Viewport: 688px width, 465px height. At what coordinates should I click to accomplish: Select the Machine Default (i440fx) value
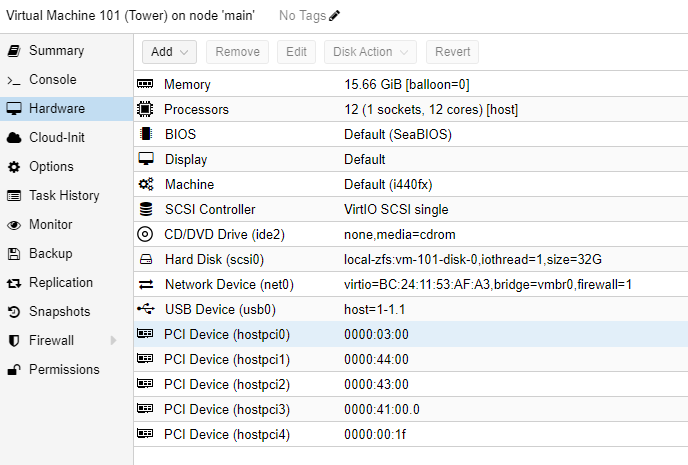[x=388, y=184]
